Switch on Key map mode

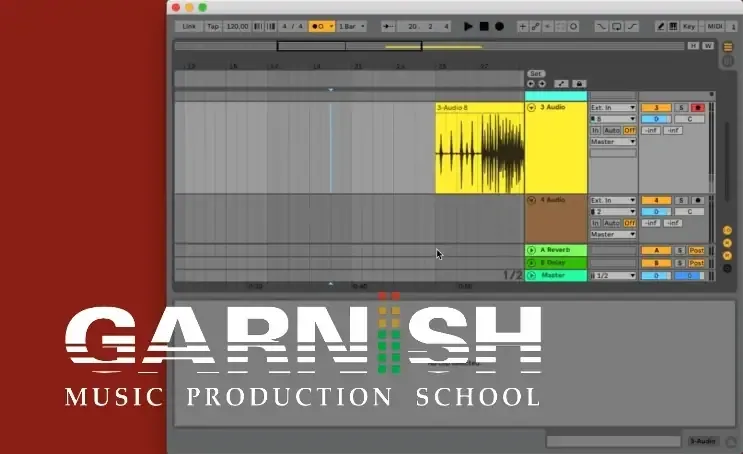pyautogui.click(x=689, y=27)
